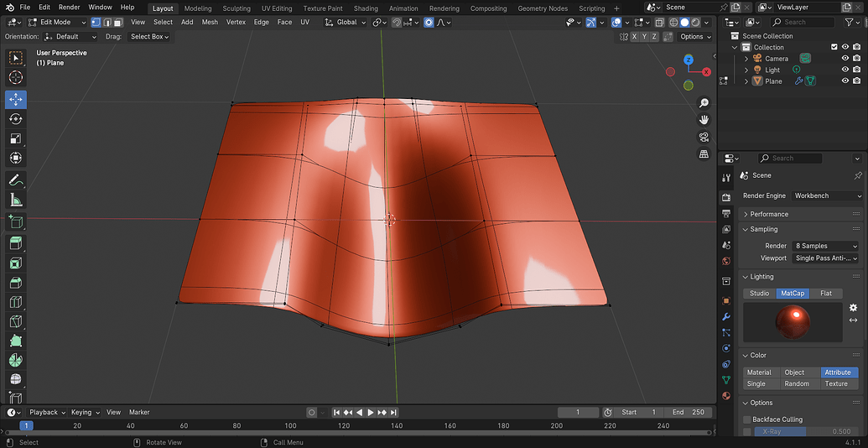Image resolution: width=868 pixels, height=448 pixels.
Task: Switch to vertex select mode
Action: [x=96, y=22]
